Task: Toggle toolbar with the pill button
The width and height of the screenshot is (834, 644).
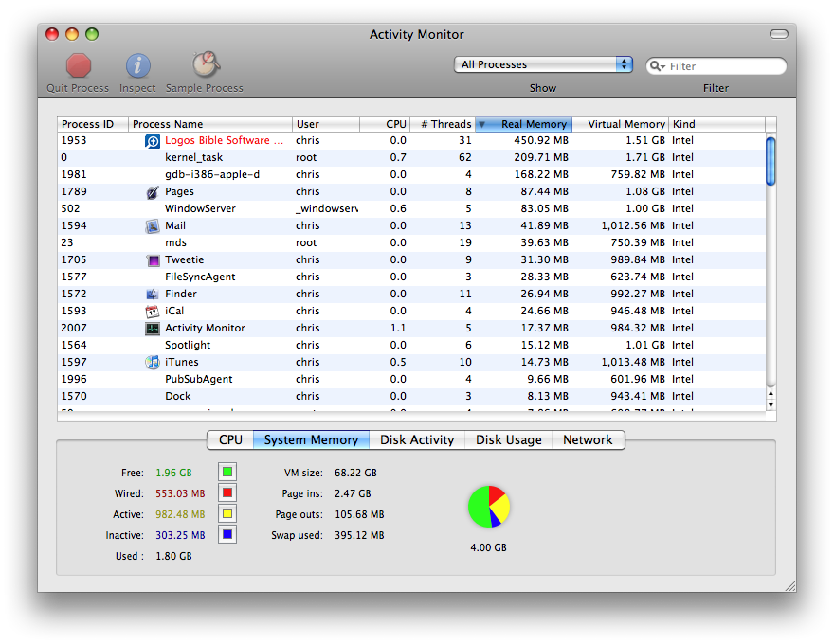Action: point(779,34)
